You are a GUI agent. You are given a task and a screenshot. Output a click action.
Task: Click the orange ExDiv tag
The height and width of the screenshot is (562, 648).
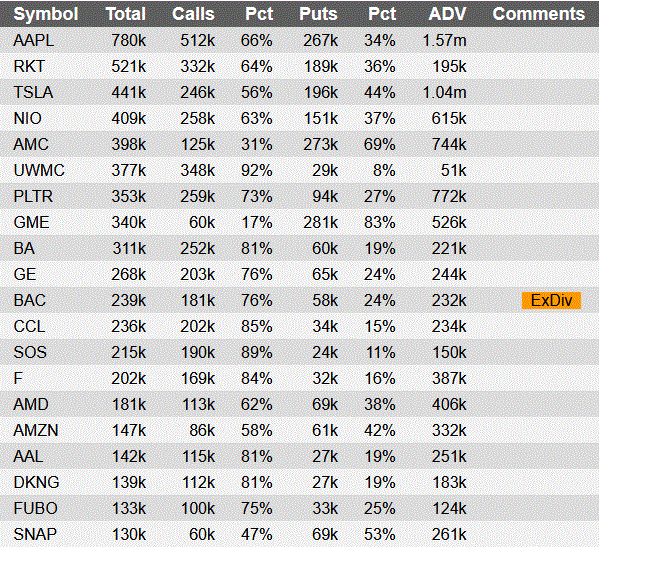tap(551, 300)
